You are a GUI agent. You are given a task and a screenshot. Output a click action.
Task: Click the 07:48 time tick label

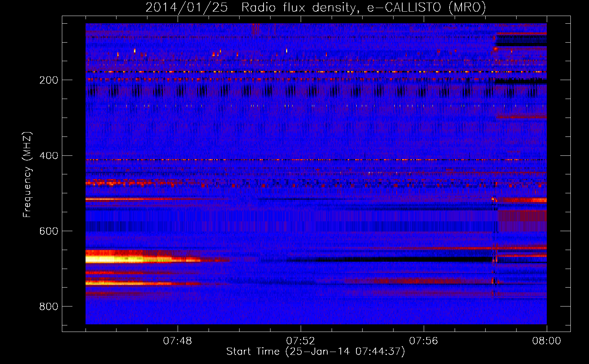tap(178, 341)
